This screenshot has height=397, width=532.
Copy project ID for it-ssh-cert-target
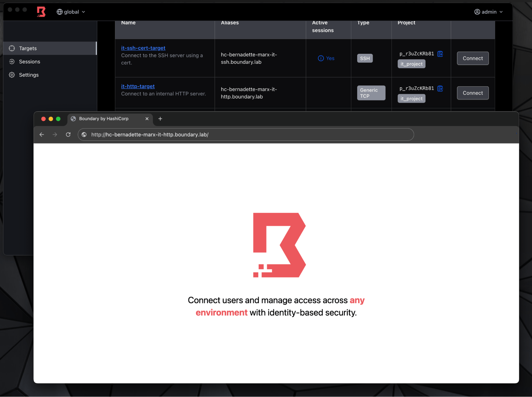tap(440, 54)
